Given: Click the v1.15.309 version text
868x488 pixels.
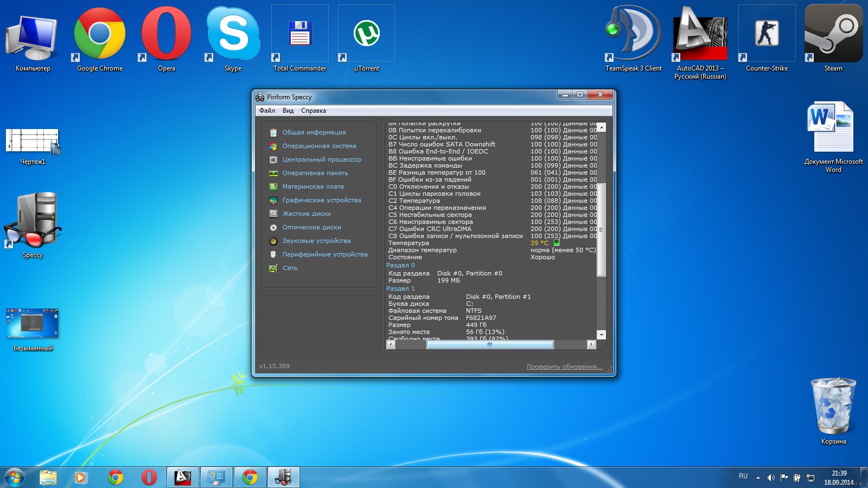Looking at the screenshot, I should click(x=274, y=366).
